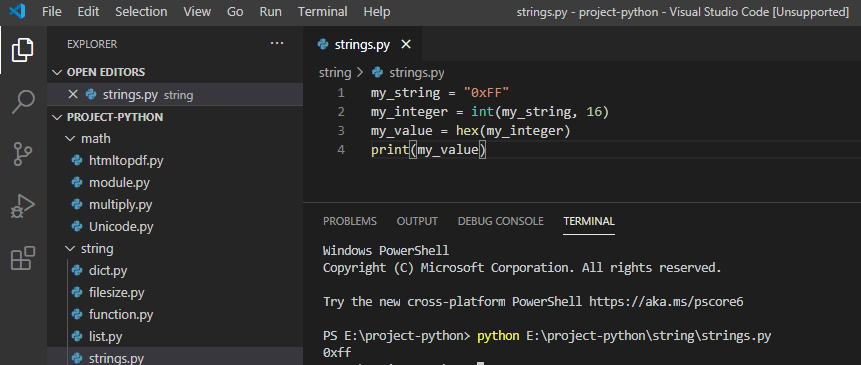Click the string breadcrumb segment
The height and width of the screenshot is (365, 861).
[335, 72]
